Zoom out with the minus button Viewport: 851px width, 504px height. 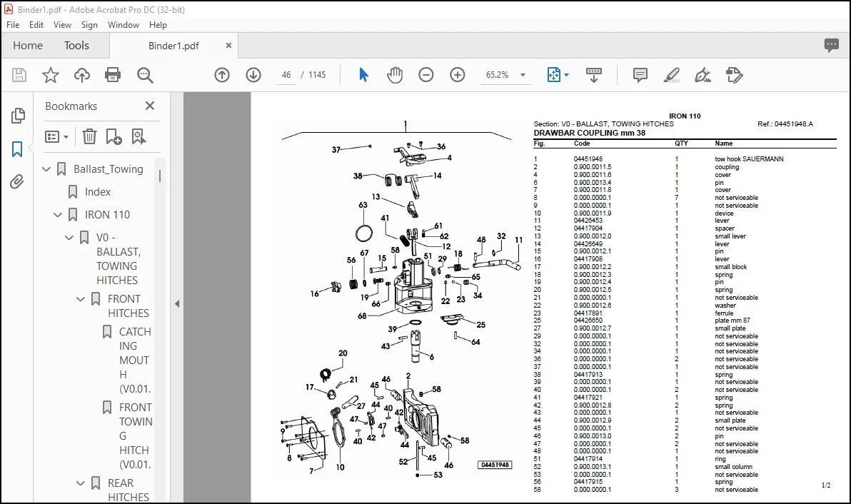tap(426, 75)
